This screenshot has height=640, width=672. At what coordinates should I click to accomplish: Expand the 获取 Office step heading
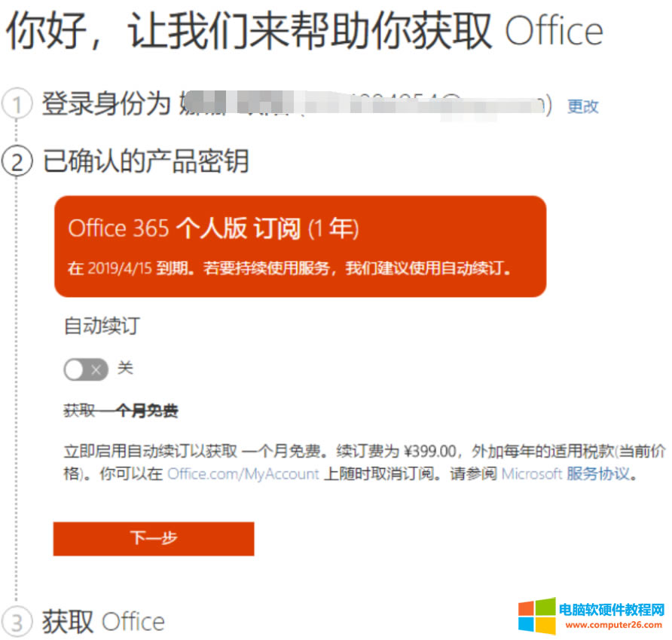click(103, 622)
